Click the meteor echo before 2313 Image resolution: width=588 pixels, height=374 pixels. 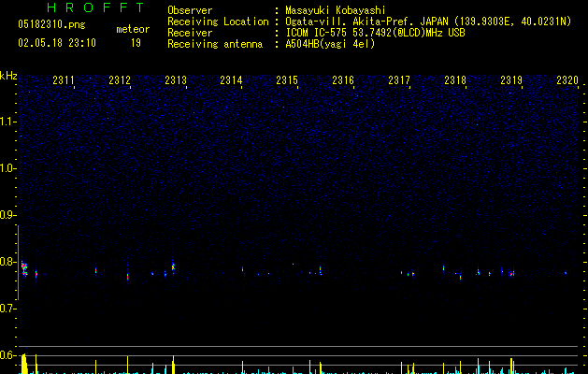click(173, 266)
